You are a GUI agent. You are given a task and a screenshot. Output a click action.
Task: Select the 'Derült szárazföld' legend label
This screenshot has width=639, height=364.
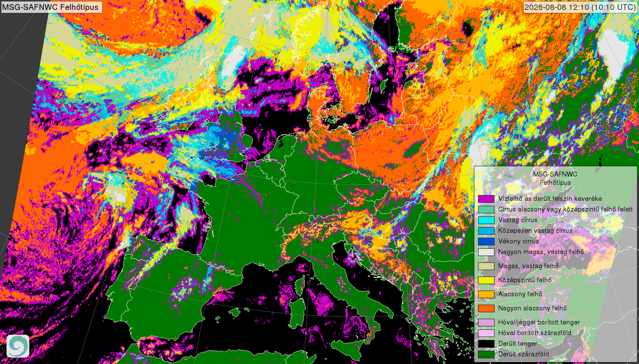[523, 354]
